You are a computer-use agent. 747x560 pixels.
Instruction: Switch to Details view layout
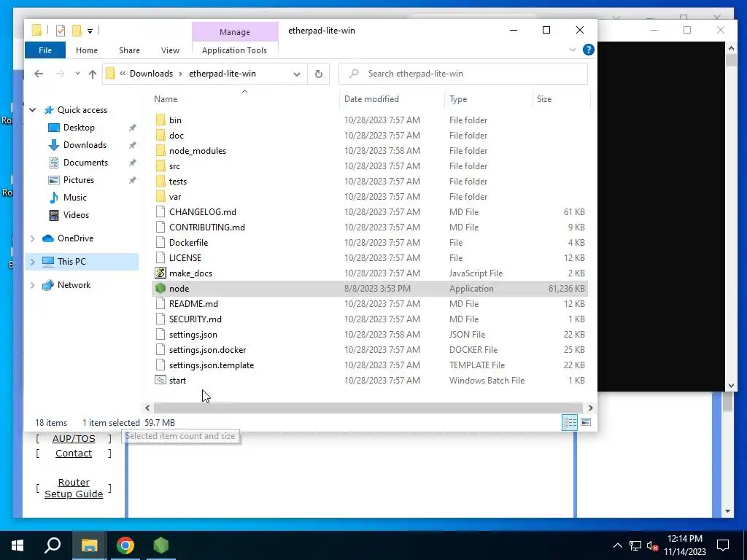click(x=570, y=422)
